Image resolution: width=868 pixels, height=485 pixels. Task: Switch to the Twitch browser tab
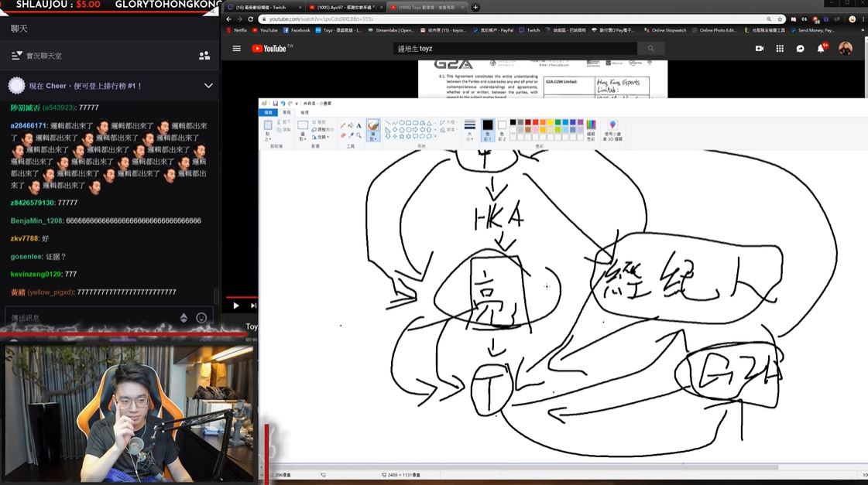click(262, 8)
